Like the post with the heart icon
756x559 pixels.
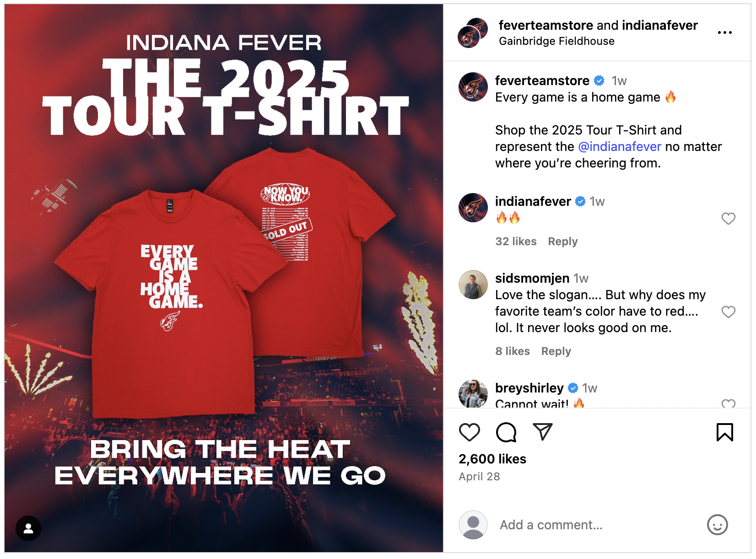coord(469,432)
